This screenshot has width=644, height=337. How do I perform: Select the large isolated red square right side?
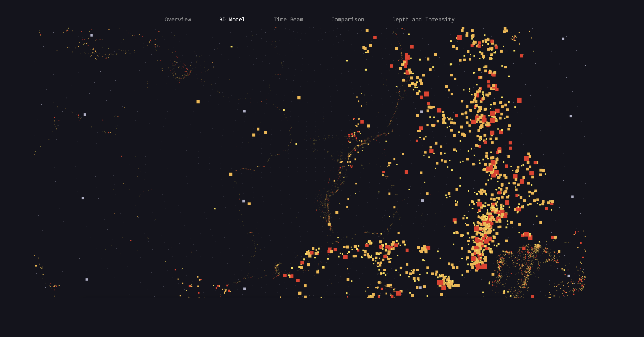pyautogui.click(x=519, y=100)
